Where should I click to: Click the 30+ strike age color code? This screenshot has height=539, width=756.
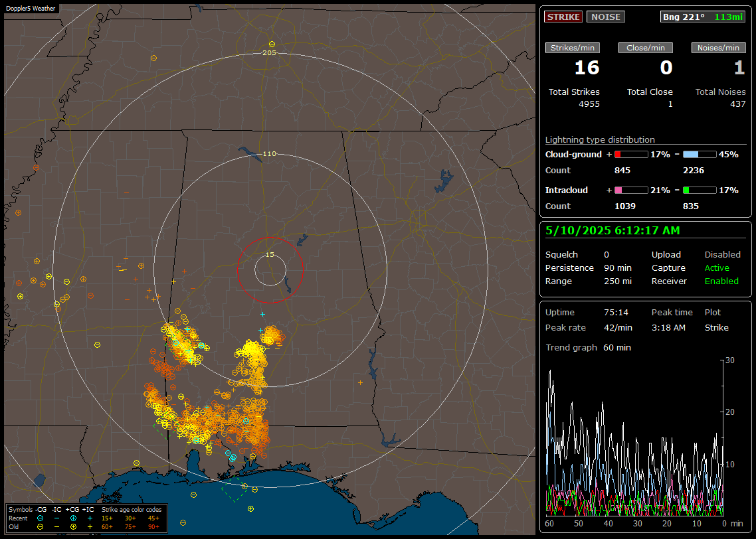click(x=130, y=518)
